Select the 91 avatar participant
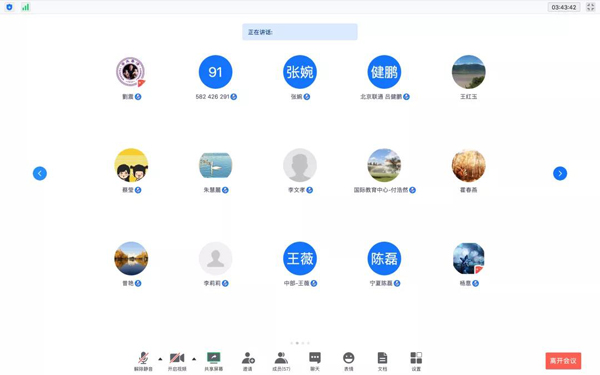Screen dimensions: 600x375 click(x=215, y=72)
